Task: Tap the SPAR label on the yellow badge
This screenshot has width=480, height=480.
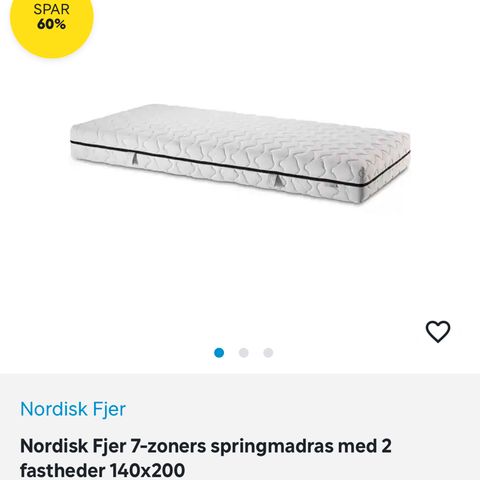Action: click(51, 9)
